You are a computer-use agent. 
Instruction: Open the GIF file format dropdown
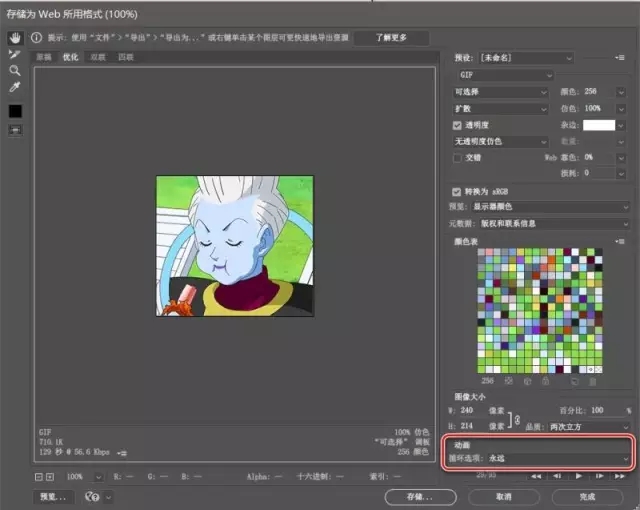coord(504,75)
